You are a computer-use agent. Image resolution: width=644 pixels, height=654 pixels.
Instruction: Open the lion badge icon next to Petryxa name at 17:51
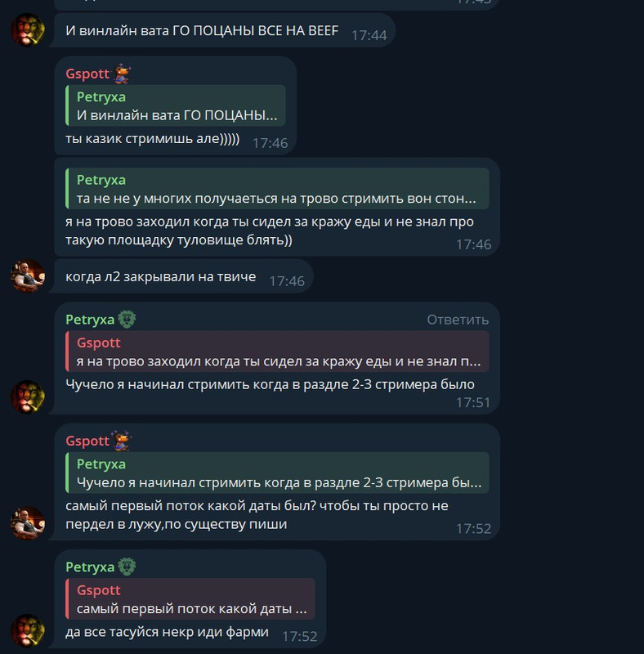(127, 320)
